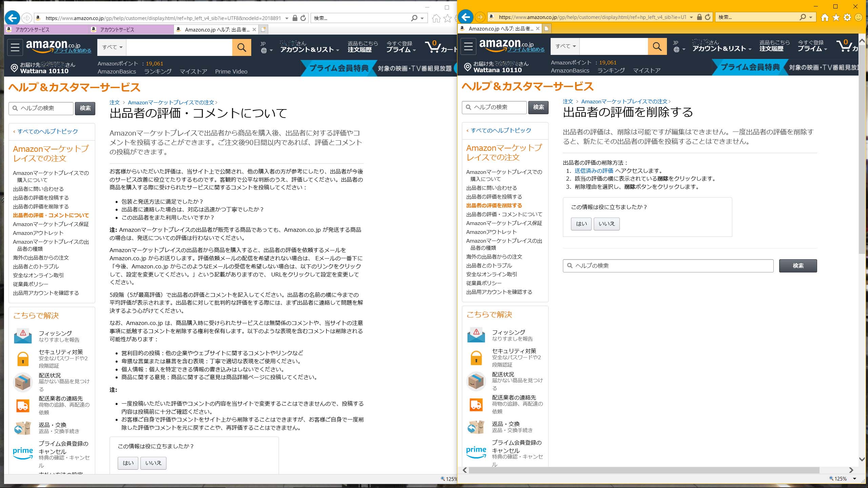The image size is (868, 488).
Task: Click the orange search magnifier on left Amazon page
Action: [x=242, y=47]
